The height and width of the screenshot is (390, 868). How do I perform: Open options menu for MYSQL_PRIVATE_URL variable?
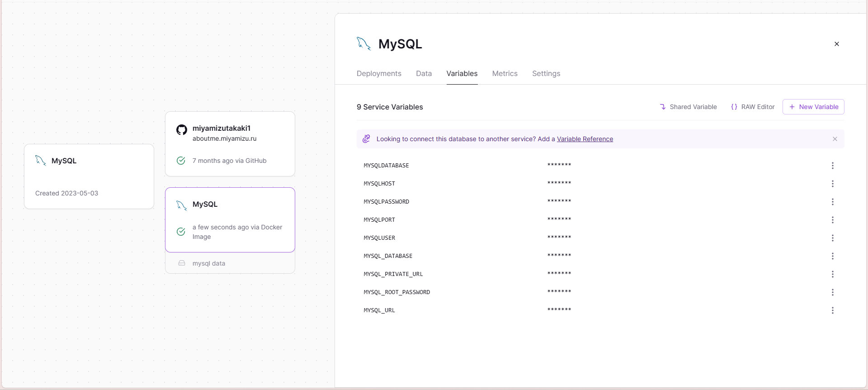click(x=832, y=274)
